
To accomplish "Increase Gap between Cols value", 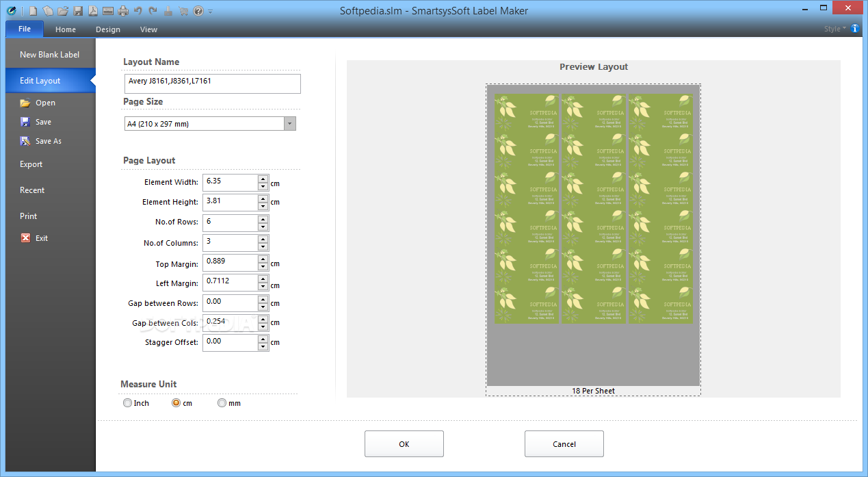I will click(263, 319).
